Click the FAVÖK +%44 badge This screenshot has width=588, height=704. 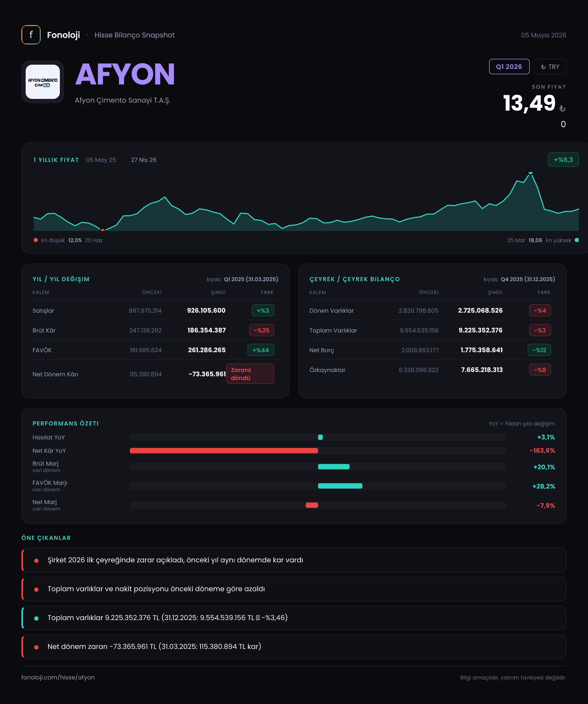(x=261, y=350)
